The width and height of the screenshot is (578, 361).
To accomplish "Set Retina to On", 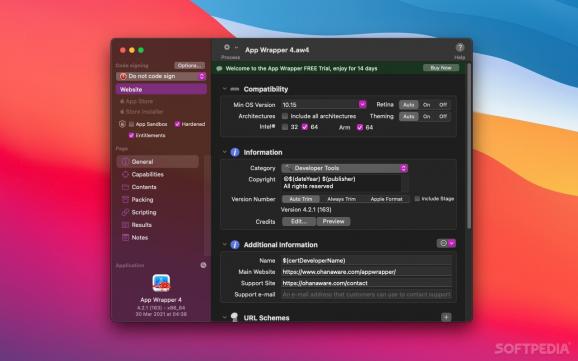I will coord(426,105).
